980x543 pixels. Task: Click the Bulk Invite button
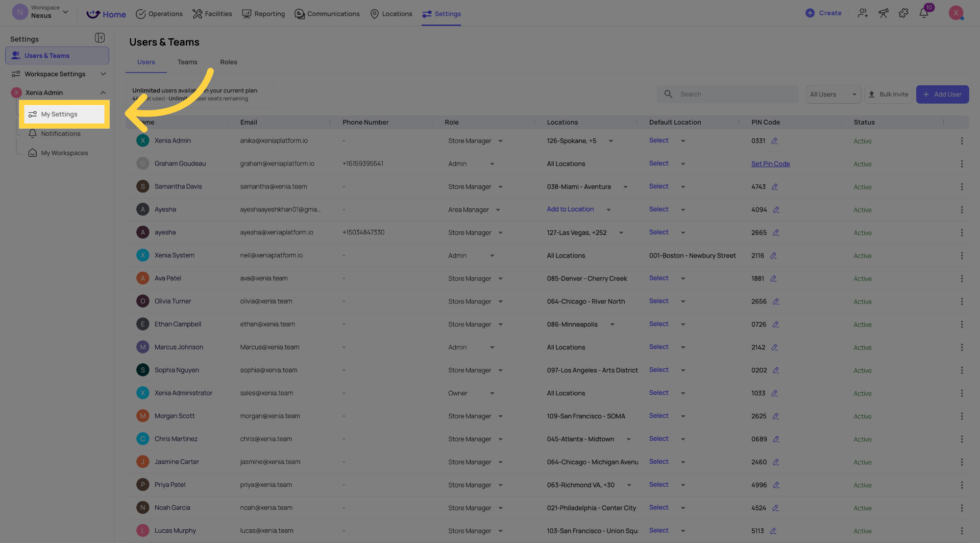(x=888, y=95)
